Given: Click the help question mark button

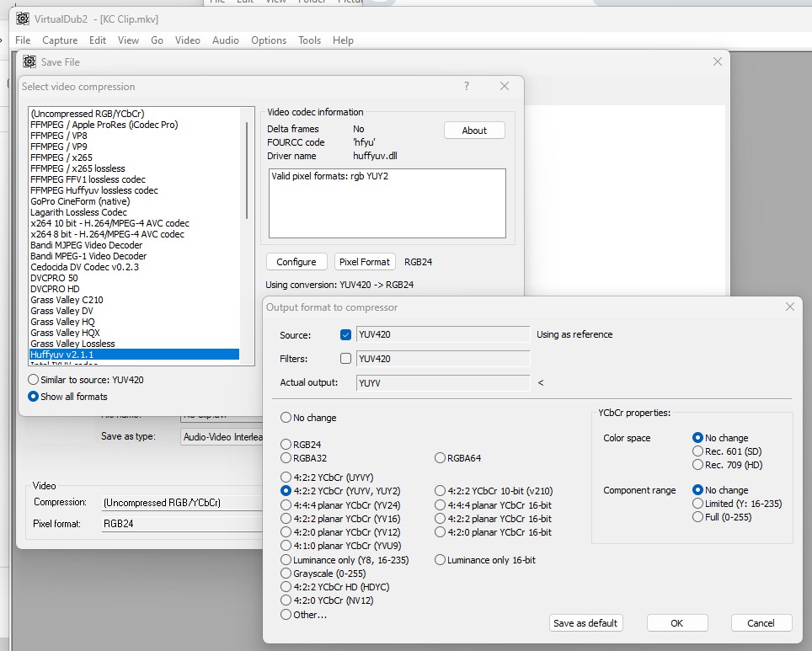Looking at the screenshot, I should pos(467,86).
